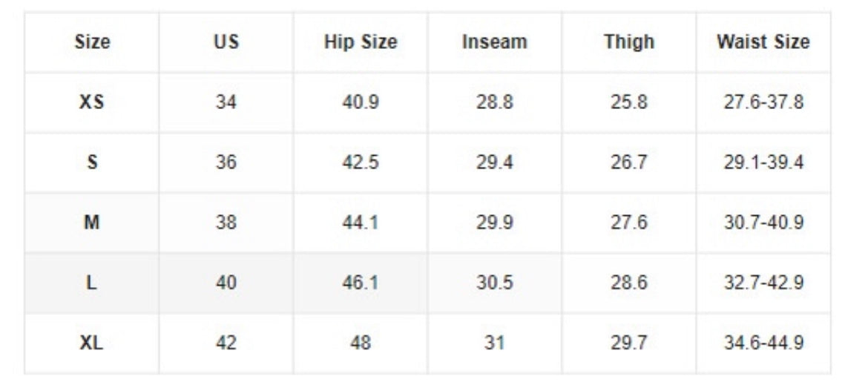Click the Waist Size column header

(x=763, y=42)
